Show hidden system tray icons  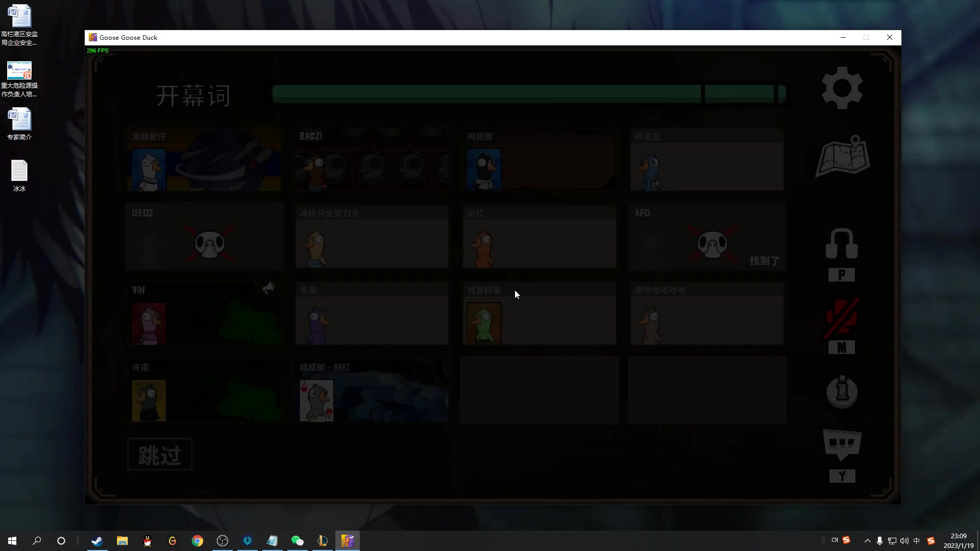pyautogui.click(x=867, y=541)
